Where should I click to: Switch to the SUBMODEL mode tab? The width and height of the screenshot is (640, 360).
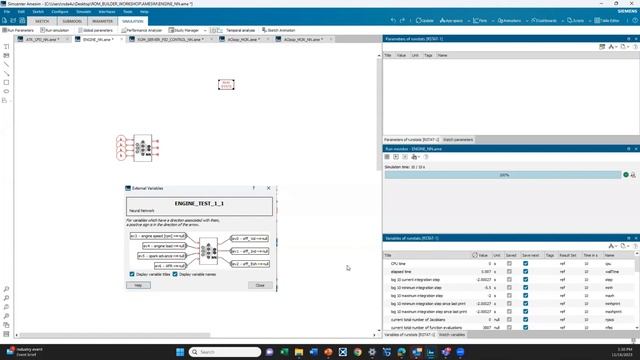pyautogui.click(x=72, y=21)
